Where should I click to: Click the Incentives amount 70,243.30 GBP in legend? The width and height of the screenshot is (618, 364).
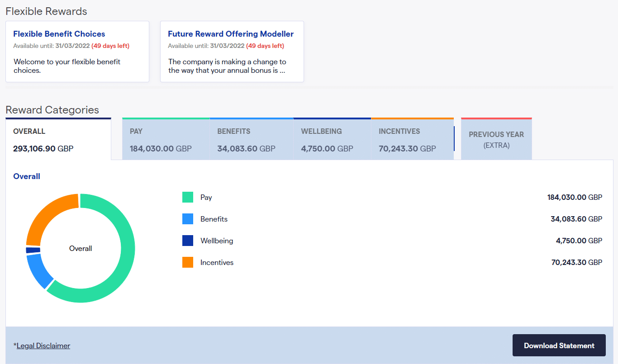[x=577, y=262]
